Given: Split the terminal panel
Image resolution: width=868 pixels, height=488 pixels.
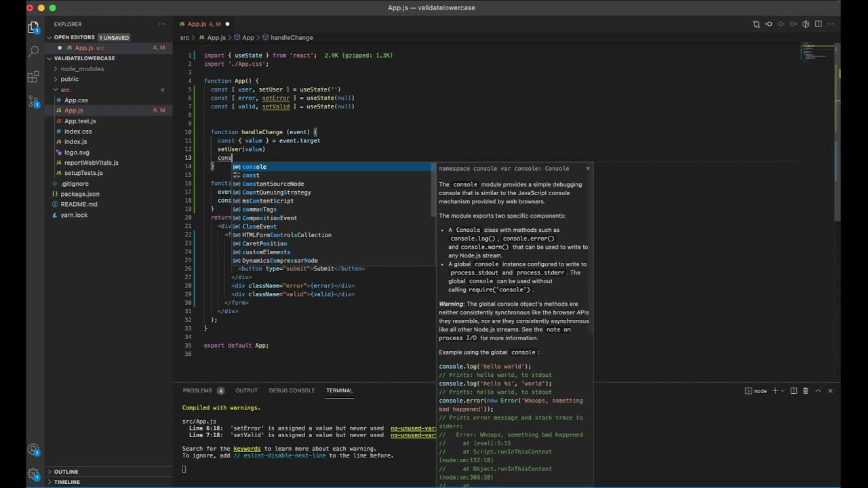Looking at the screenshot, I should click(x=793, y=391).
